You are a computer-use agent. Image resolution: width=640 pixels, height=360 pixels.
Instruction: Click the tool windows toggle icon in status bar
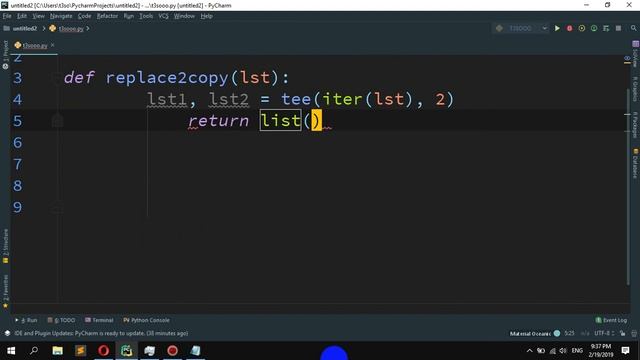pos(7,333)
